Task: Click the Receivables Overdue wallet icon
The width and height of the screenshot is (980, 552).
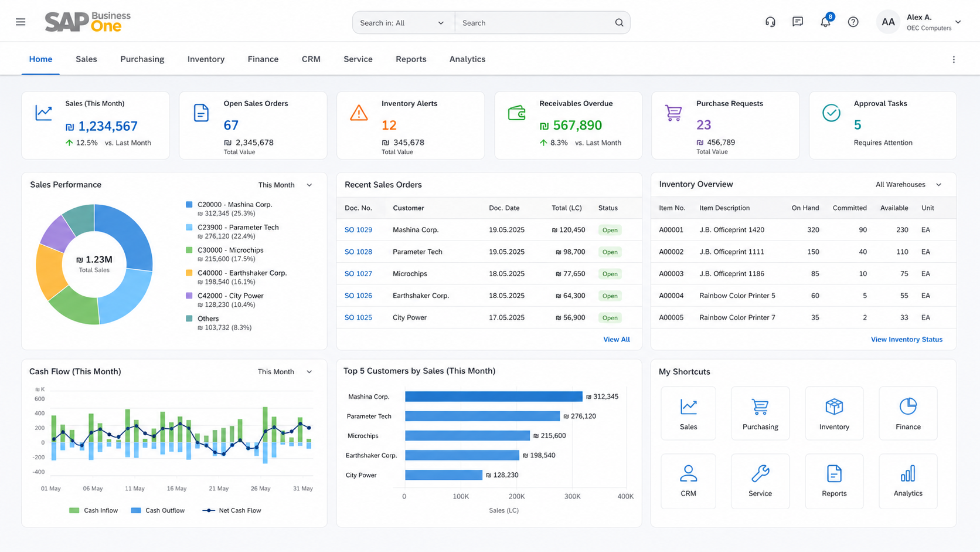Action: point(516,113)
